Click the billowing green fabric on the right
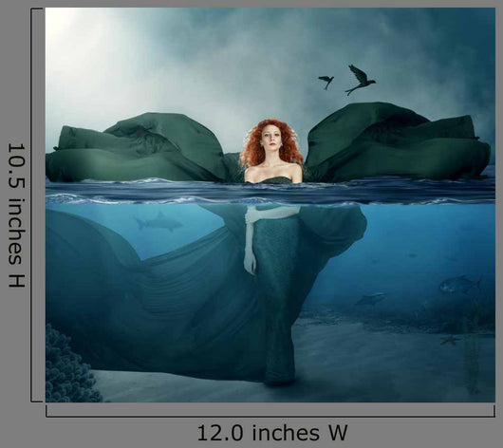This screenshot has width=503, height=448. point(398,142)
